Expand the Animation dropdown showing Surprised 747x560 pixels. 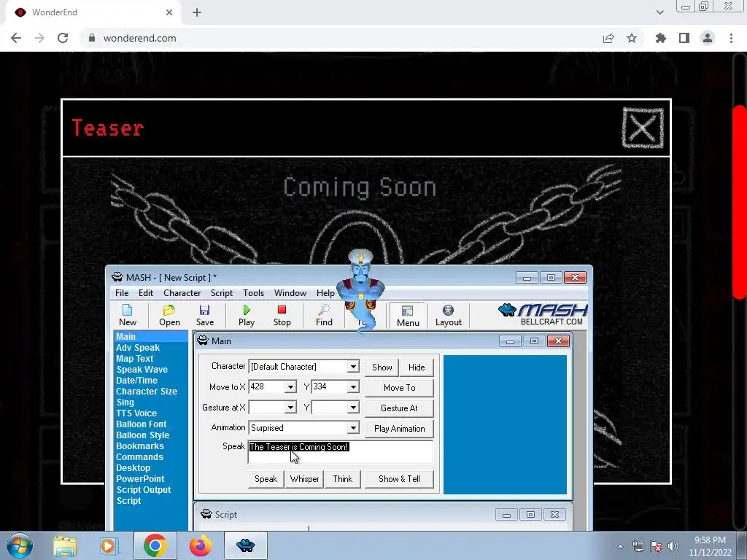pos(353,428)
